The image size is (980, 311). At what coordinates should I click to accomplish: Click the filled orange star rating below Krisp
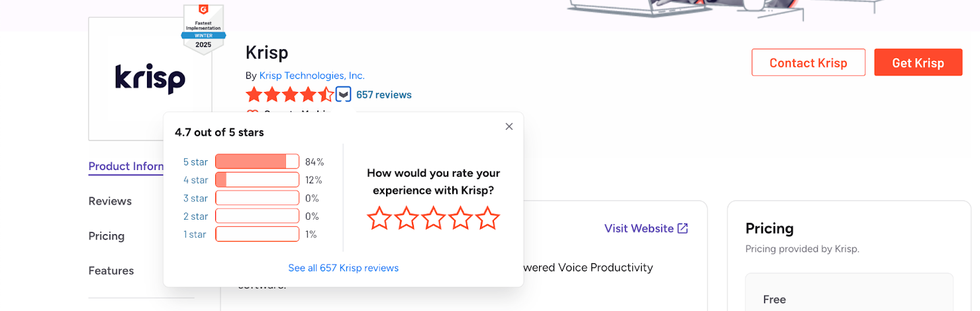[x=289, y=95]
